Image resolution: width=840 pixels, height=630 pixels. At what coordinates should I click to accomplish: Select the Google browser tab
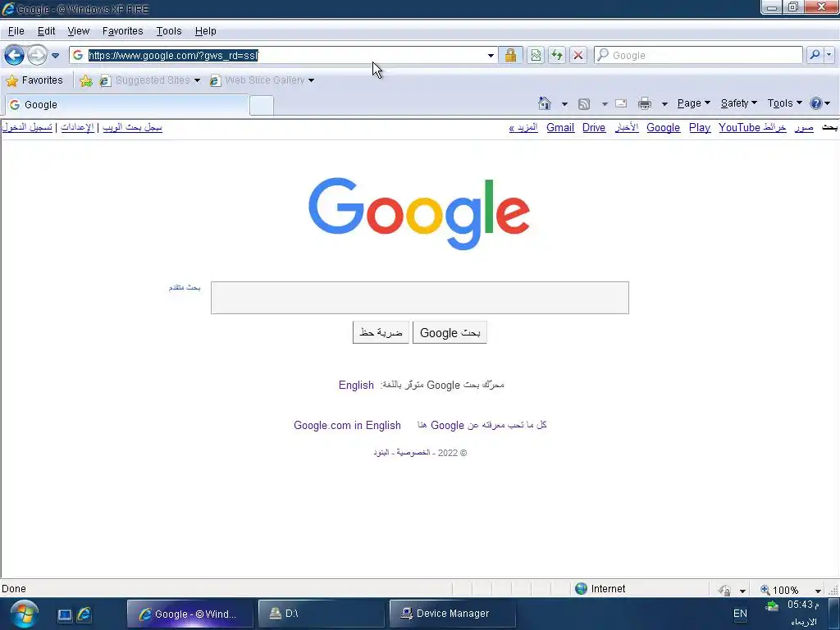point(127,104)
